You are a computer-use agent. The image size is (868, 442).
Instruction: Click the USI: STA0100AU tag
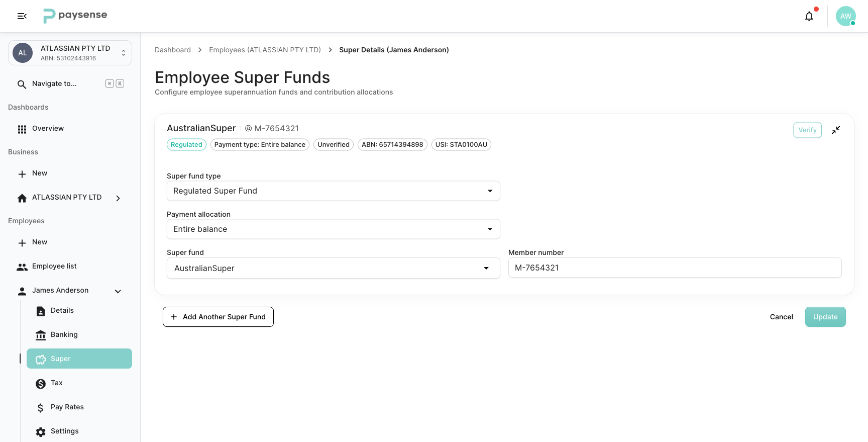tap(461, 145)
